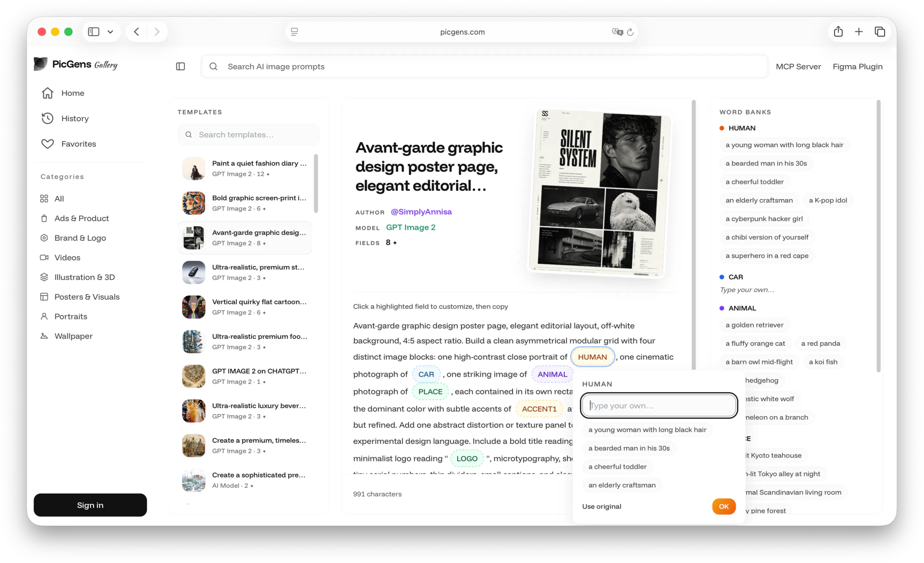Open the Figma Plugin link

point(858,66)
